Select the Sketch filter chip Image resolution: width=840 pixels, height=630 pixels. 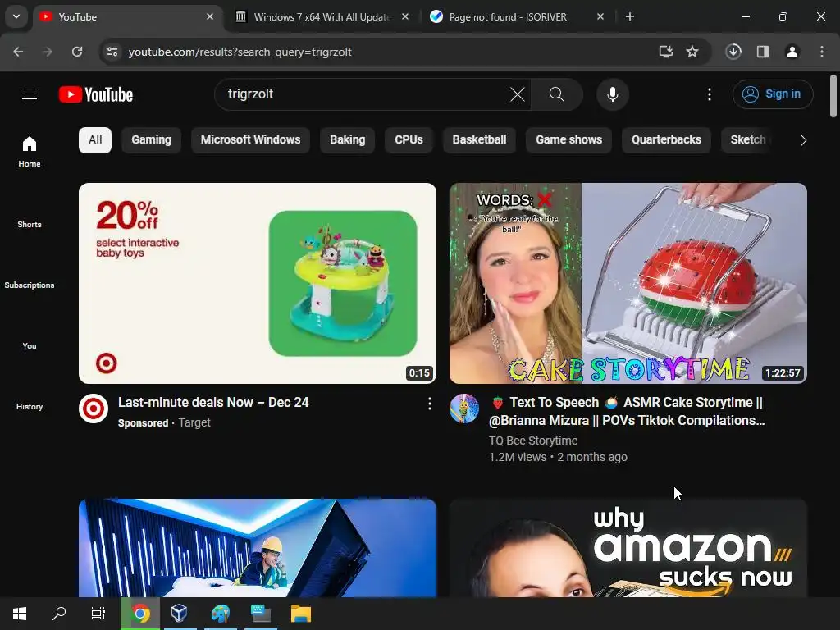(748, 139)
